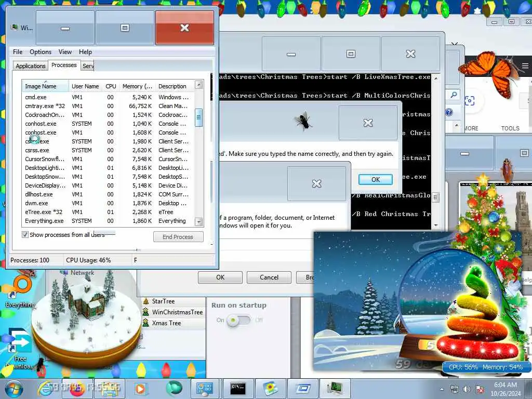Toggle the Run on startup switch
Image resolution: width=532 pixels, height=399 pixels.
pyautogui.click(x=239, y=320)
